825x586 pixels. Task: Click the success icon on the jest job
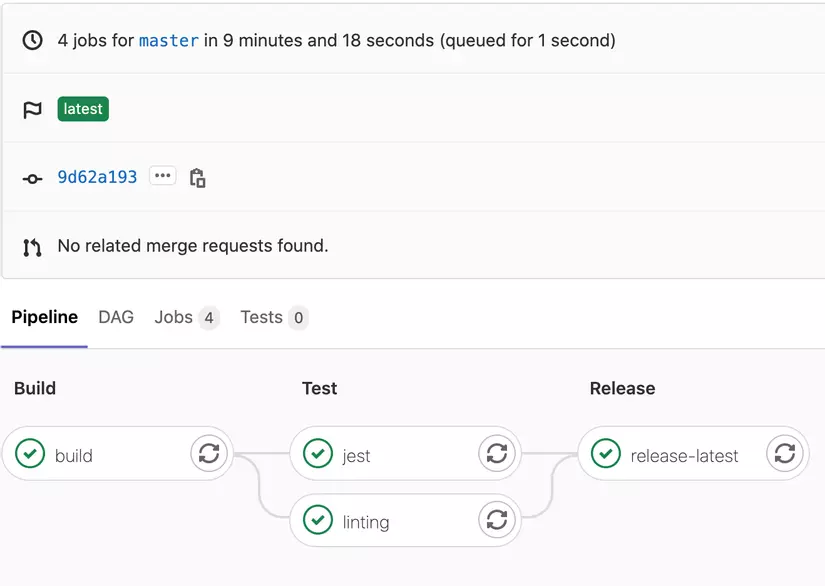317,453
